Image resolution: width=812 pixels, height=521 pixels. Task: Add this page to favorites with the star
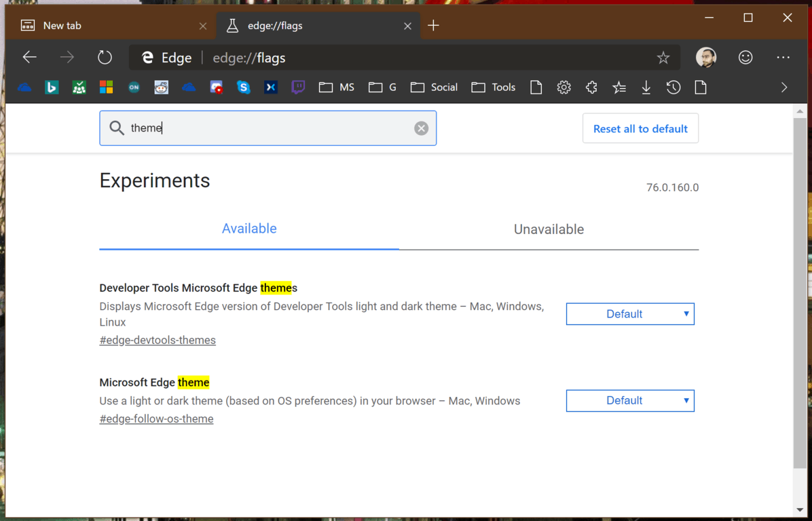663,58
